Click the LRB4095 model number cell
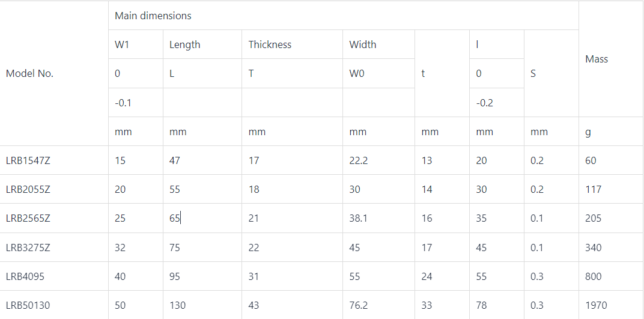Screen dimensions: 644x319 click(x=54, y=276)
